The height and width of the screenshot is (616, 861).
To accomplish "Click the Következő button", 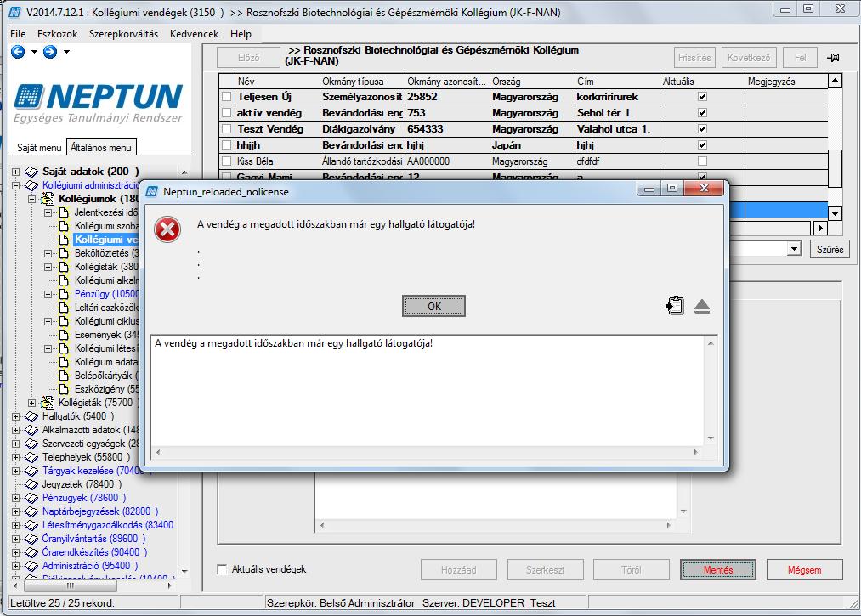I will click(x=749, y=58).
